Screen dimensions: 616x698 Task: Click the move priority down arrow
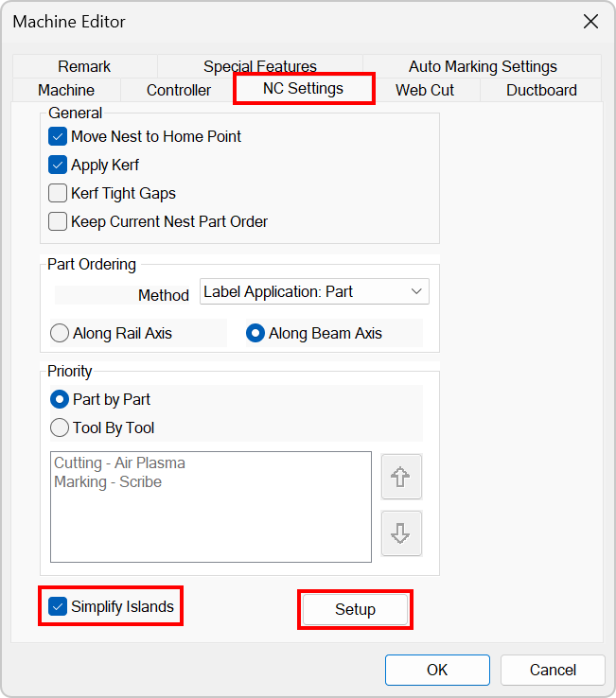click(400, 533)
